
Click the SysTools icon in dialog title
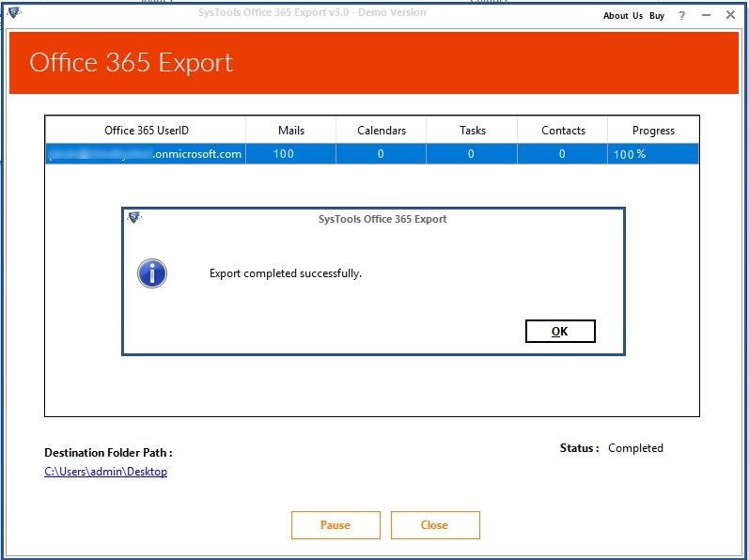[x=134, y=218]
